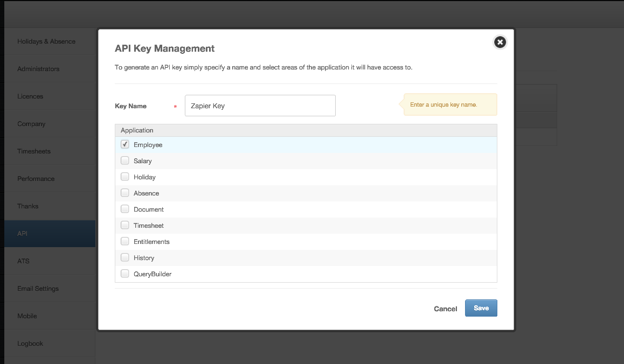Open Thanks in the sidebar
624x364 pixels.
50,206
